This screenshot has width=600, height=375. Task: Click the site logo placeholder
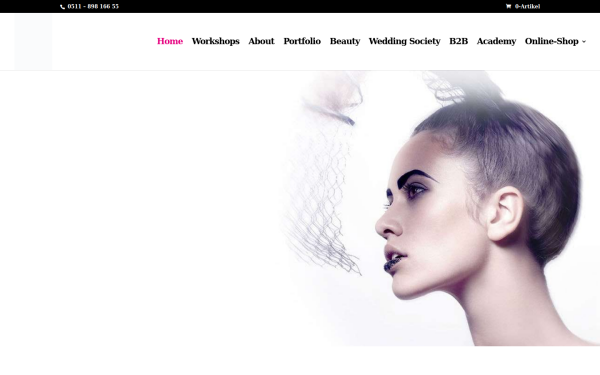click(x=33, y=42)
